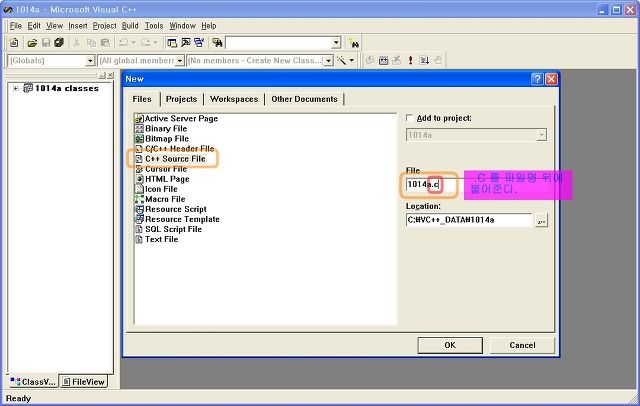Open the All global members dropdown
This screenshot has height=406, width=640.
tap(179, 61)
